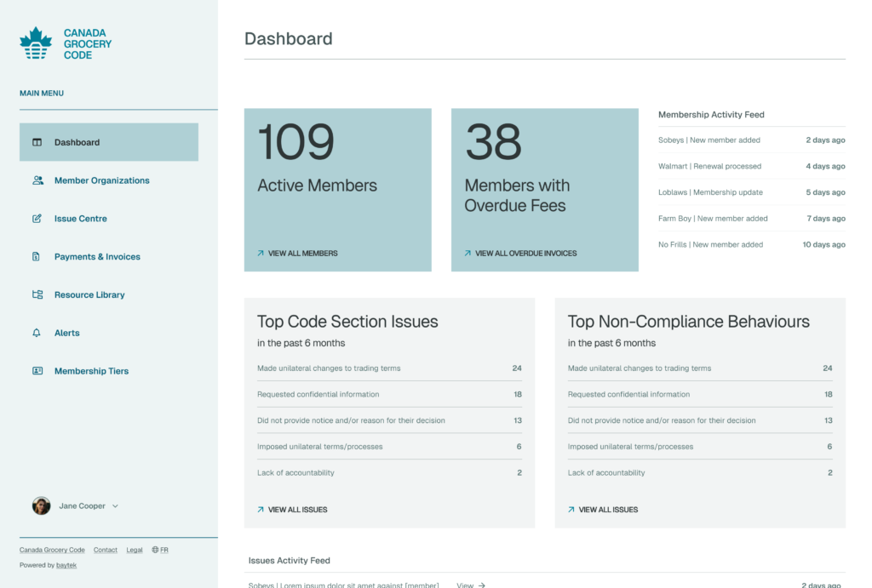Click the Payments & Invoices document icon
Viewport: 872px width, 588px height.
[x=37, y=256]
